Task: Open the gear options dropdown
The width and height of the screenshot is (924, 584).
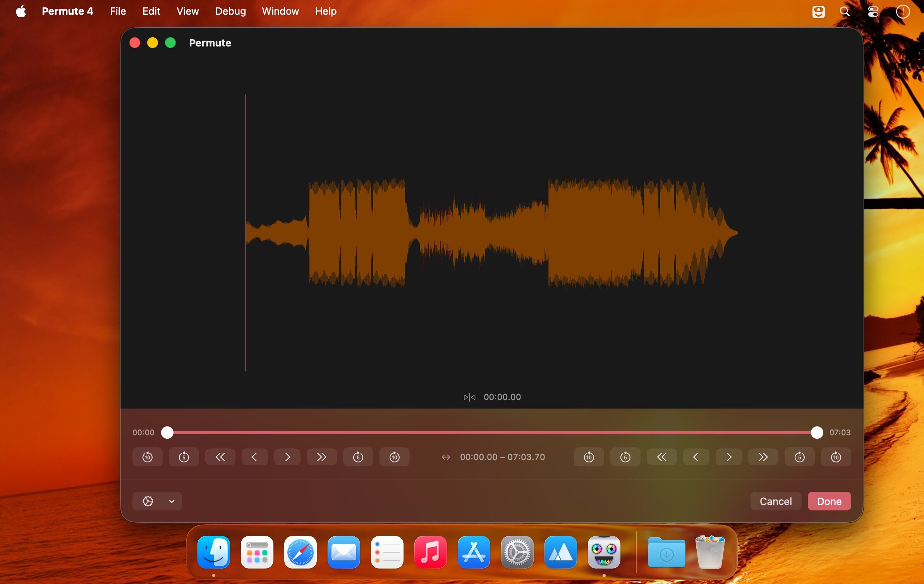Action: pyautogui.click(x=157, y=501)
